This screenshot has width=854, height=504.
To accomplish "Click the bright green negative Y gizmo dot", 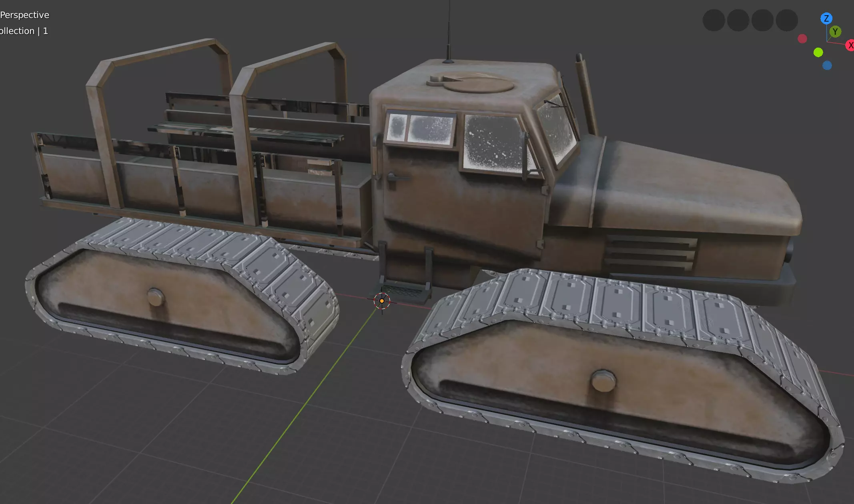I will (818, 52).
